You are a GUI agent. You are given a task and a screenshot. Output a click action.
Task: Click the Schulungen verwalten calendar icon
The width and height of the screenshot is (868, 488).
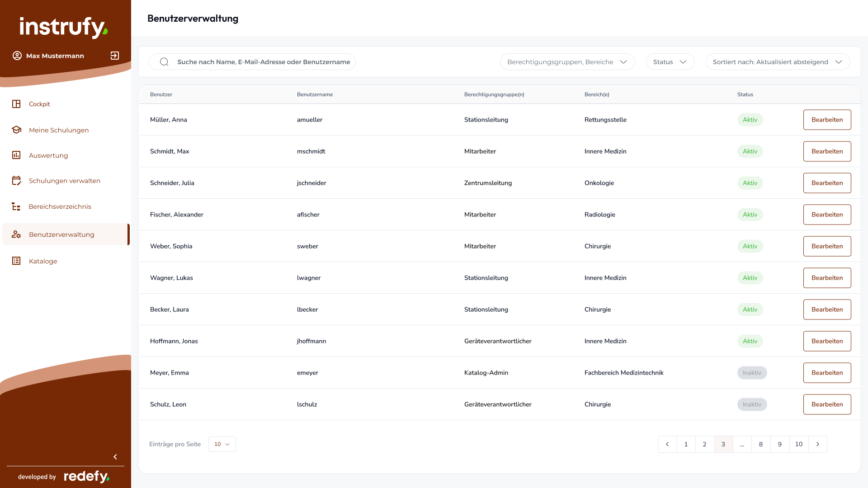(x=17, y=181)
